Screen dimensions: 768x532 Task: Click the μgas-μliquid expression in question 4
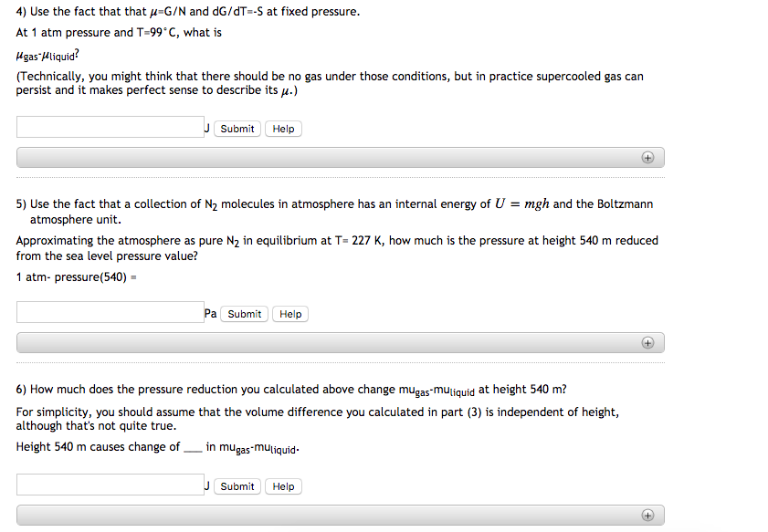coord(55,54)
